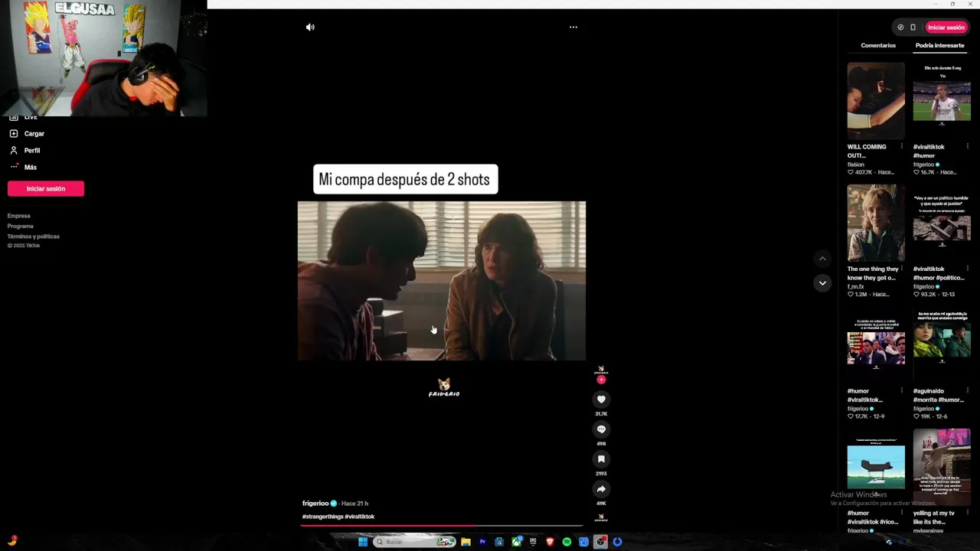Open the Perfil item in sidebar

point(24,150)
